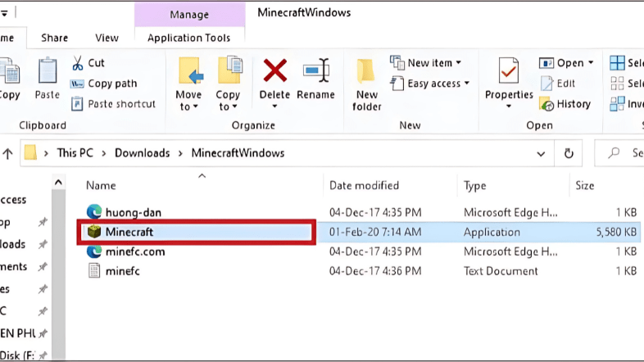
Task: Click the Paste clipboard icon
Action: [x=47, y=72]
